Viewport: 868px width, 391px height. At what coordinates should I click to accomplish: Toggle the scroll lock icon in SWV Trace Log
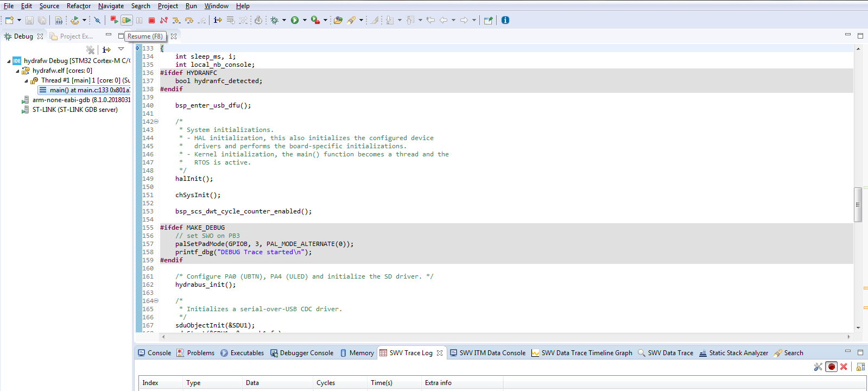coord(860,367)
